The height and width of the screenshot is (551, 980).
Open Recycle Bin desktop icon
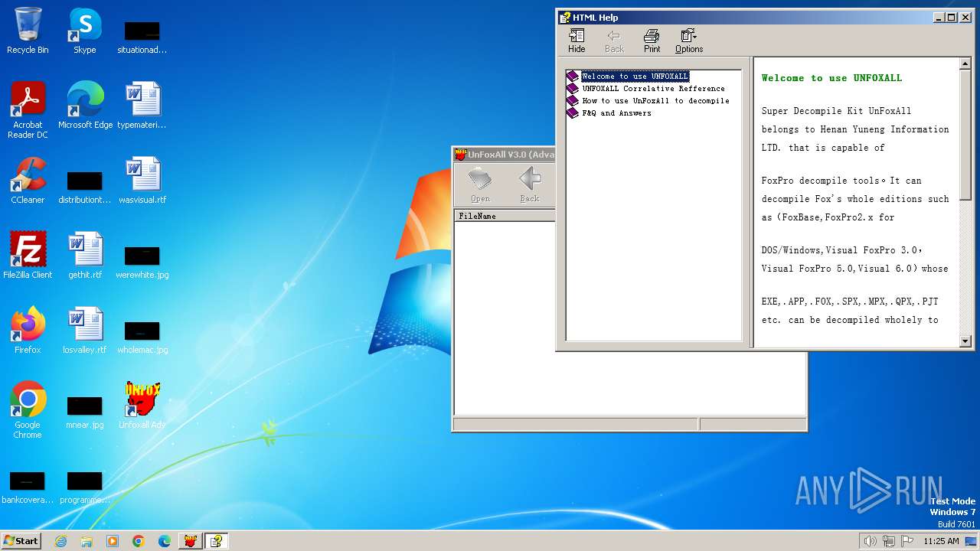click(28, 31)
